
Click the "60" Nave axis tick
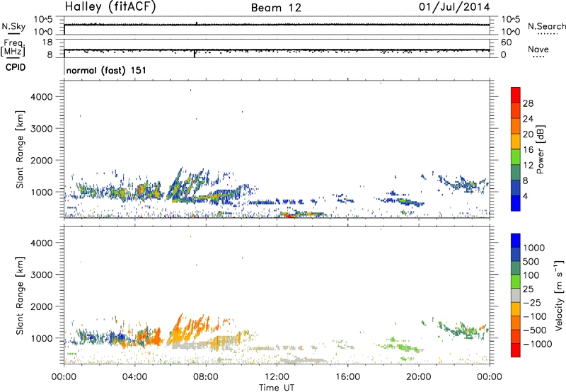coord(506,42)
